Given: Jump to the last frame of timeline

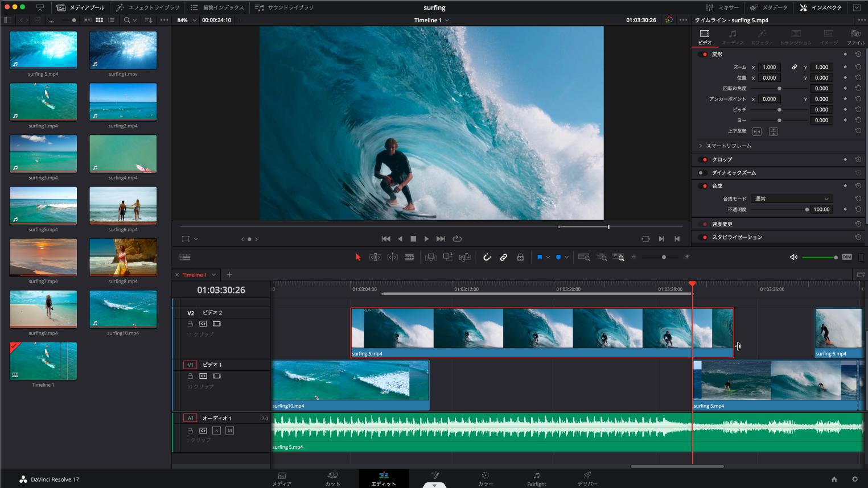Looking at the screenshot, I should [x=441, y=239].
